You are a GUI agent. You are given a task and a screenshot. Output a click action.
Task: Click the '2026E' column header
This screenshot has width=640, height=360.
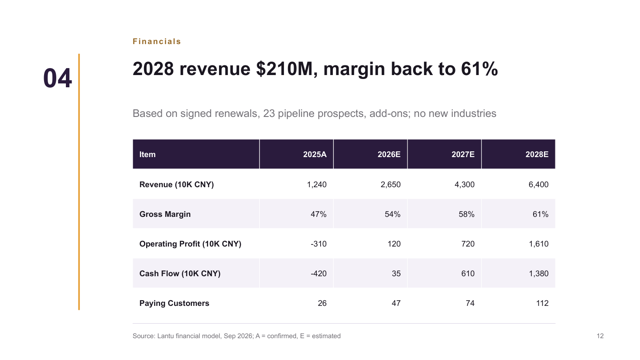389,154
